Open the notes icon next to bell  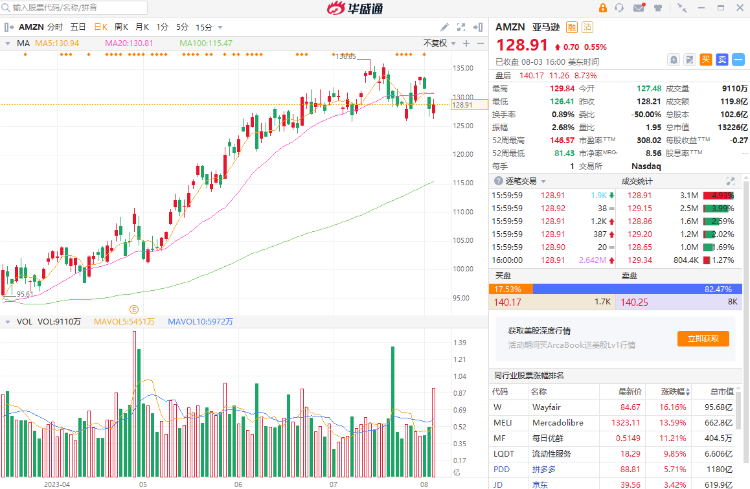pyautogui.click(x=689, y=60)
